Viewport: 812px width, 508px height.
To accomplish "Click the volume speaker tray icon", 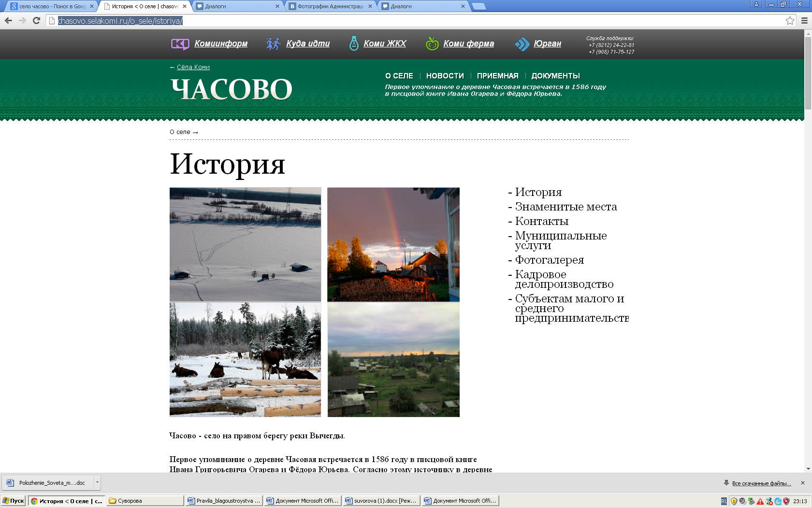I will (742, 501).
